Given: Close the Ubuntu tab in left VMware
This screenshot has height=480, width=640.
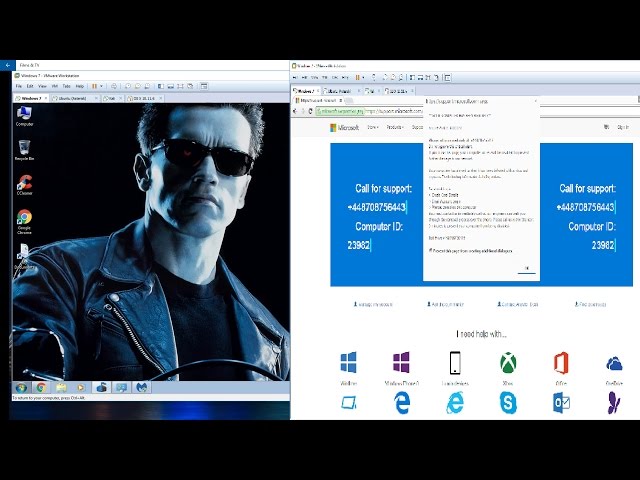Looking at the screenshot, I should [x=96, y=98].
